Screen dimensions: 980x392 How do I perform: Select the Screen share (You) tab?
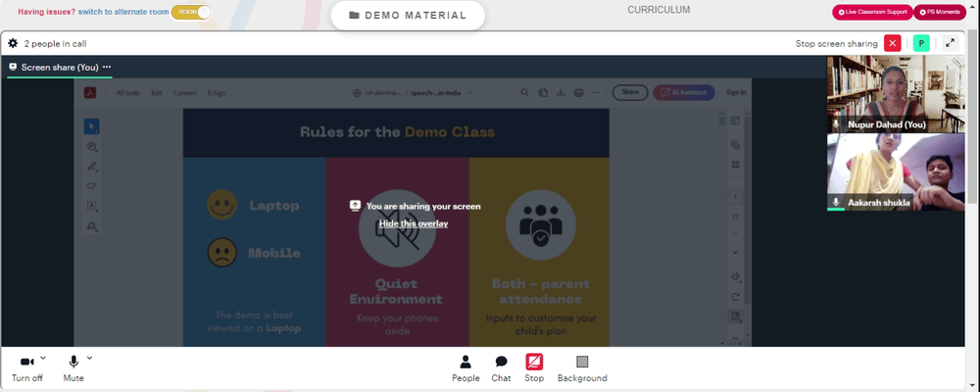60,68
